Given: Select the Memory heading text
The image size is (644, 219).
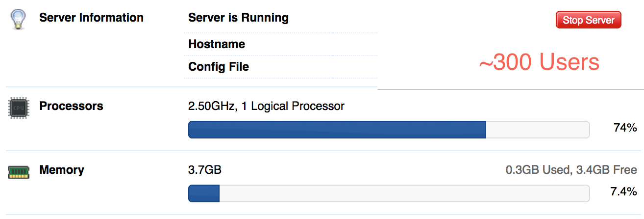Looking at the screenshot, I should pos(62,170).
